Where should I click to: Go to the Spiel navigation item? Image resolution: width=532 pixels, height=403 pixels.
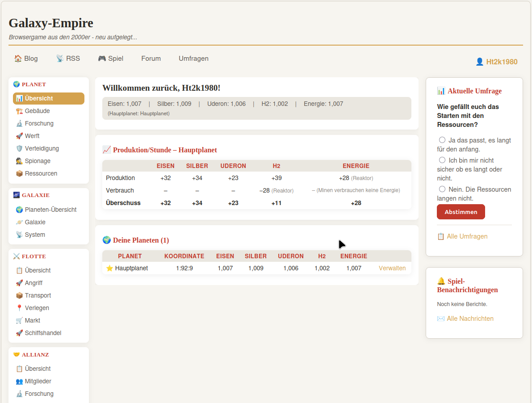(111, 59)
